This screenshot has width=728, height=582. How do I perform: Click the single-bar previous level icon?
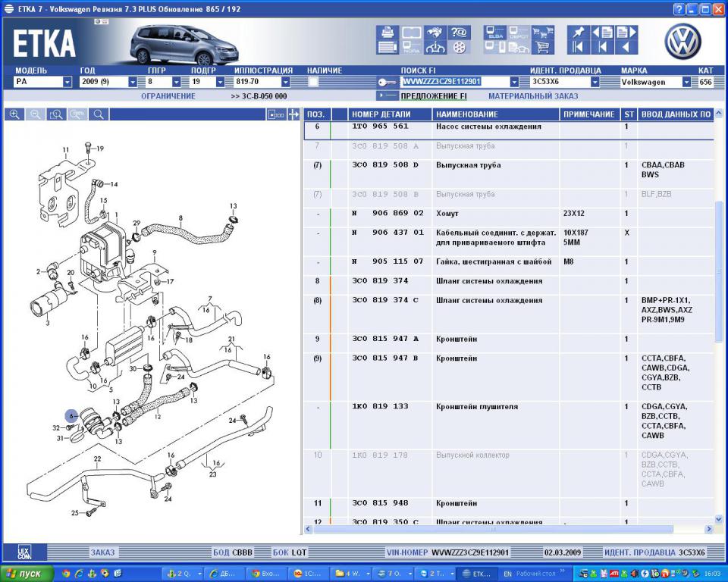[x=603, y=47]
